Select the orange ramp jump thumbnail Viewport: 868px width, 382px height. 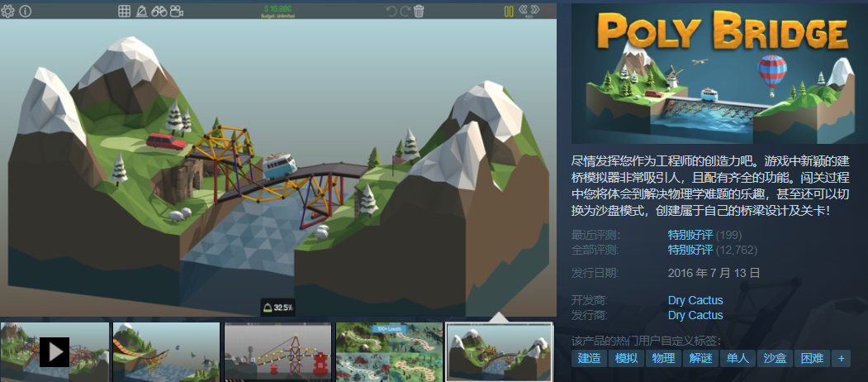166,352
